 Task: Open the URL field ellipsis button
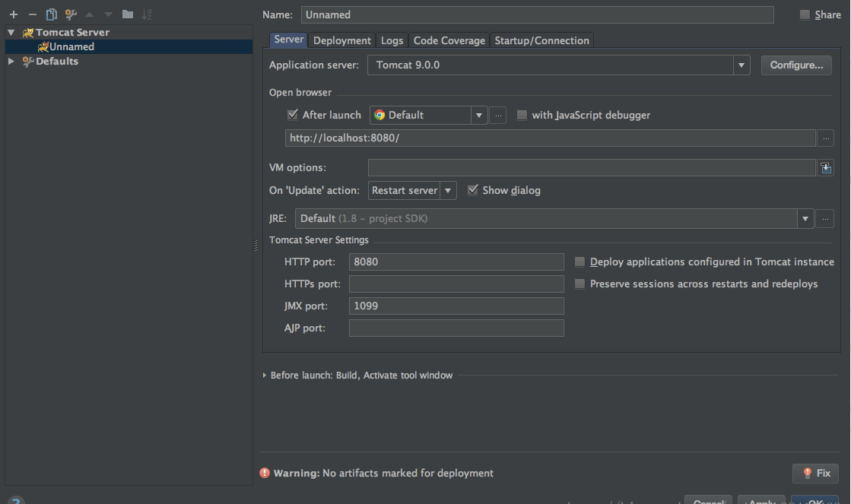pyautogui.click(x=825, y=138)
